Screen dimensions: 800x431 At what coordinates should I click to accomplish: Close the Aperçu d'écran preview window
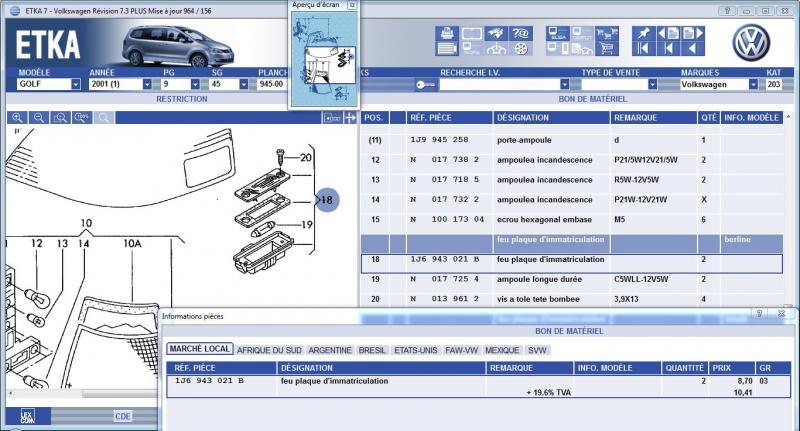pyautogui.click(x=352, y=5)
